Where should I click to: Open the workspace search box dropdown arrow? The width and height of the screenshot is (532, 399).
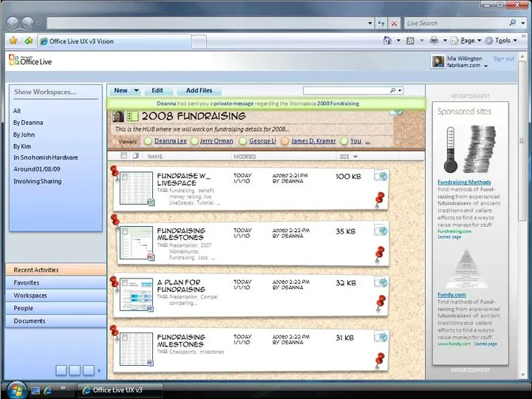click(400, 91)
